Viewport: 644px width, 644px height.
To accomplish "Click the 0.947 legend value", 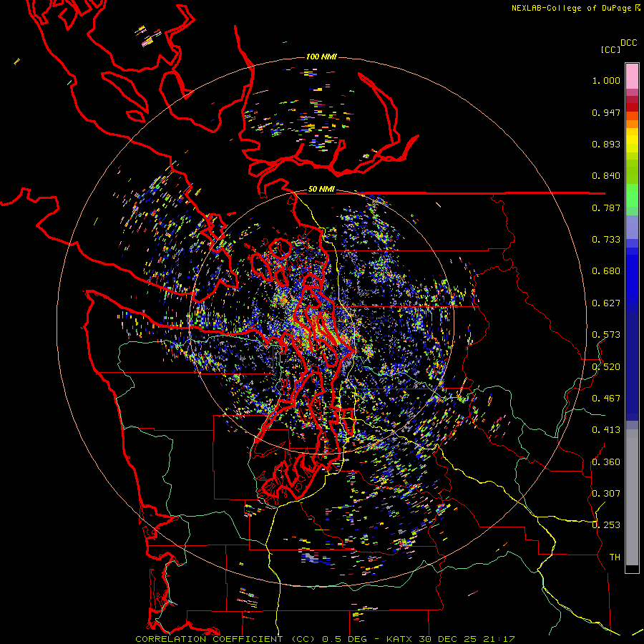I will 606,112.
